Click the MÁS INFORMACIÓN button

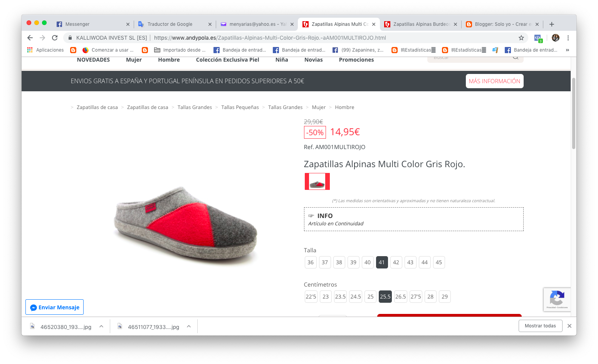494,81
